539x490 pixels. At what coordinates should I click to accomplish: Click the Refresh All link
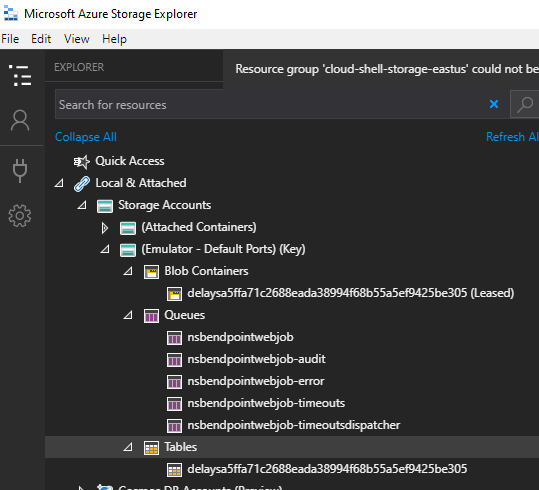coord(512,137)
